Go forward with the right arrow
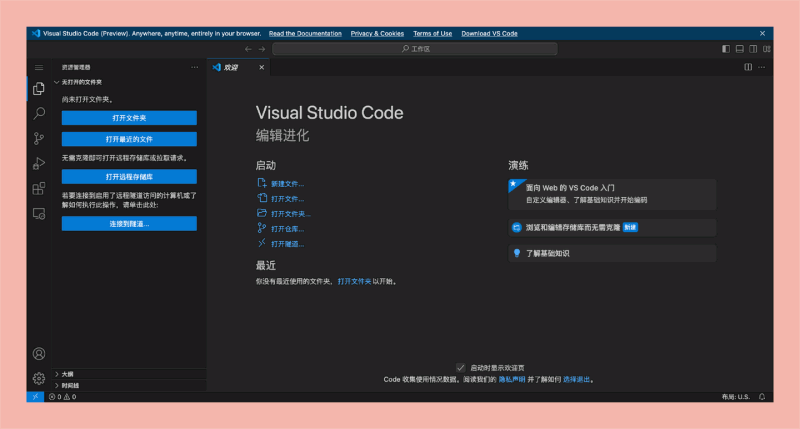 click(262, 49)
